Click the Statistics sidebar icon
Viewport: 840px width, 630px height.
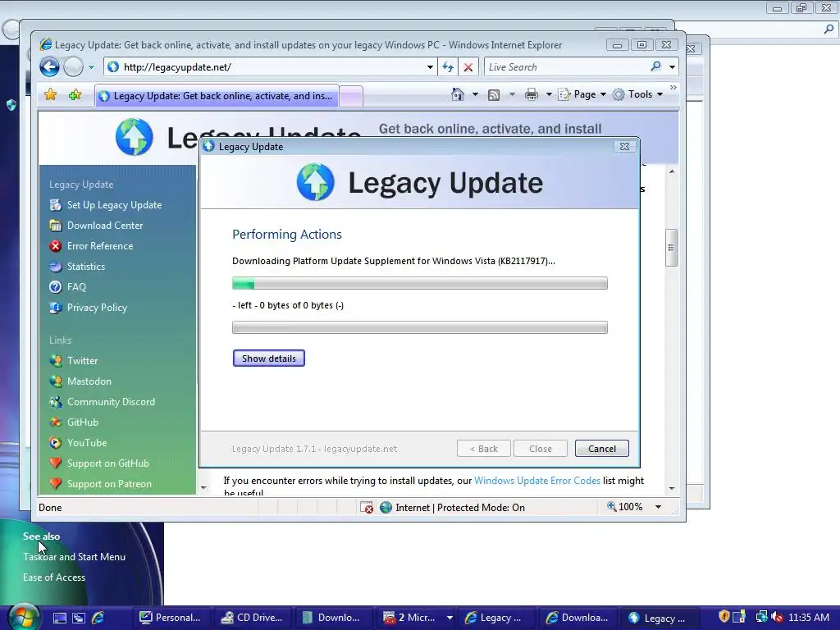(x=55, y=267)
